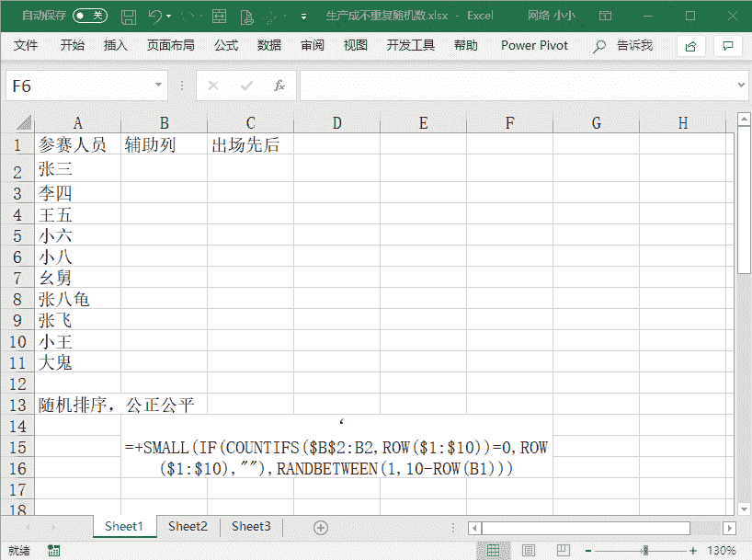Select column C header
The image size is (752, 560).
point(250,123)
